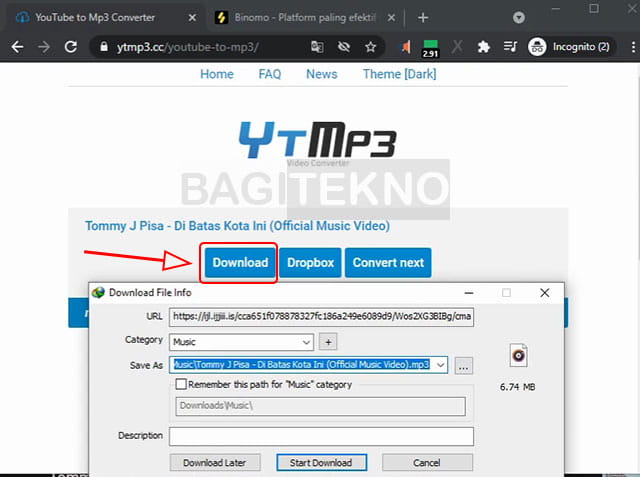Open the News link
This screenshot has width=640, height=477.
(x=322, y=74)
